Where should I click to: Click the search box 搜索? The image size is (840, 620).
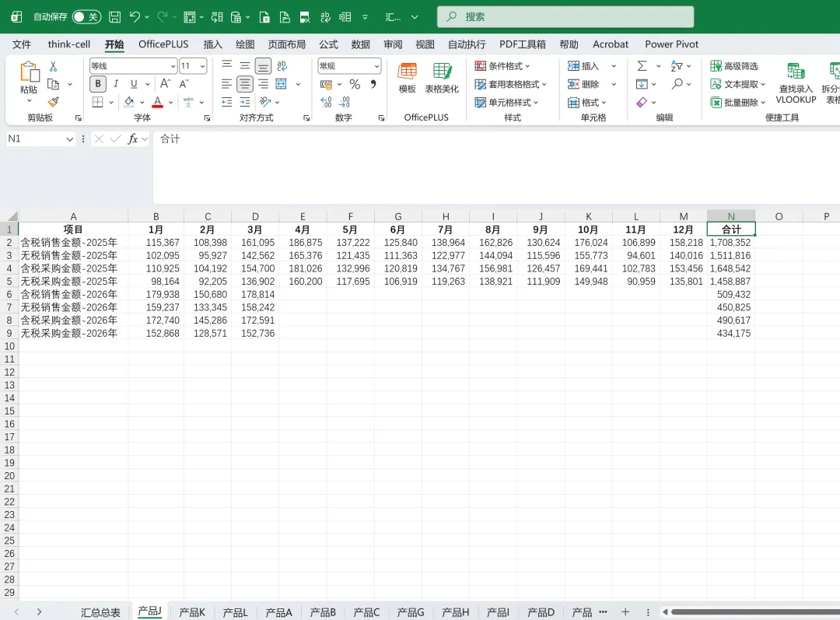[x=565, y=16]
